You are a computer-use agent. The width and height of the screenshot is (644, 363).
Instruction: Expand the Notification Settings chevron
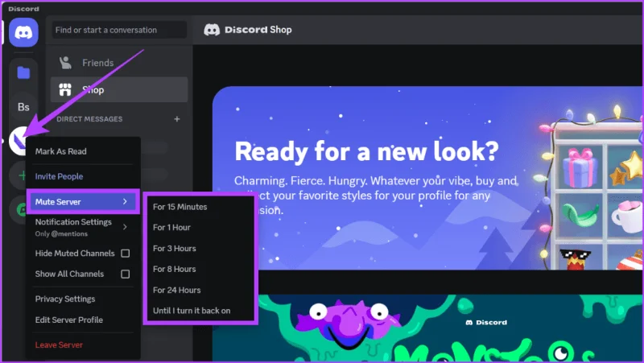coord(125,227)
